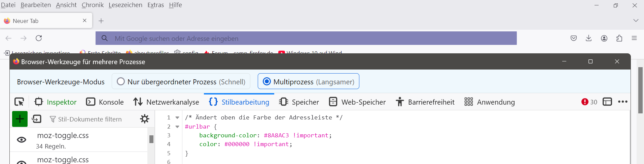Image resolution: width=644 pixels, height=164 pixels.
Task: Create a new style sheet
Action: tap(20, 119)
